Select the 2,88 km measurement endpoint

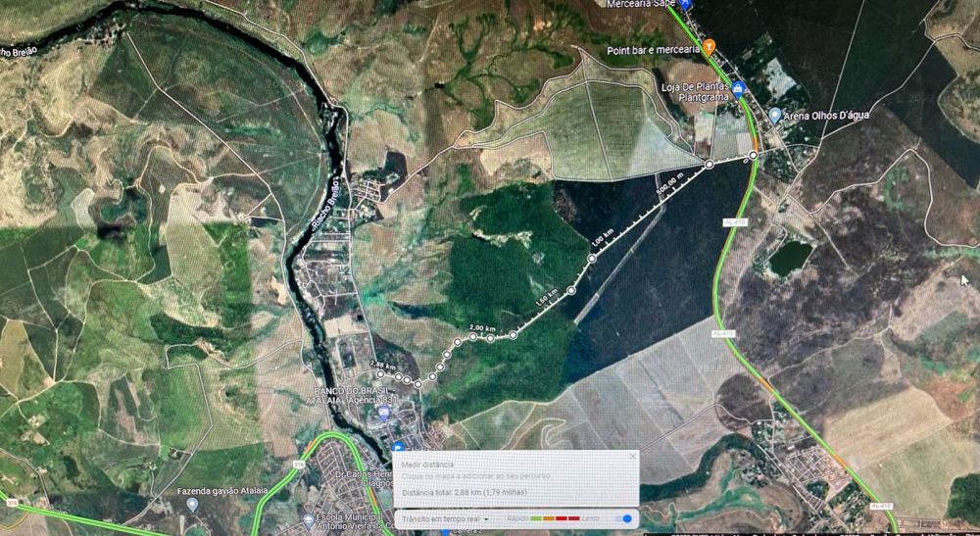tap(381, 372)
